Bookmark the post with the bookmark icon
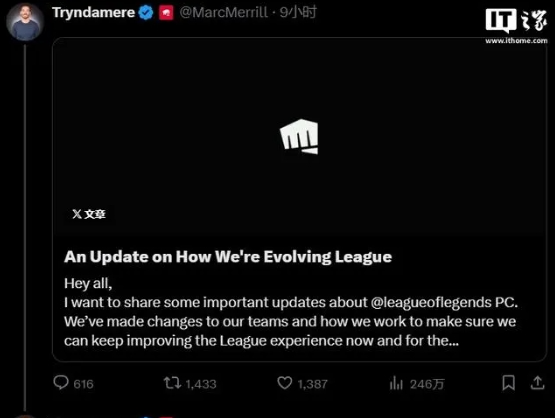The image size is (555, 418). click(x=509, y=383)
